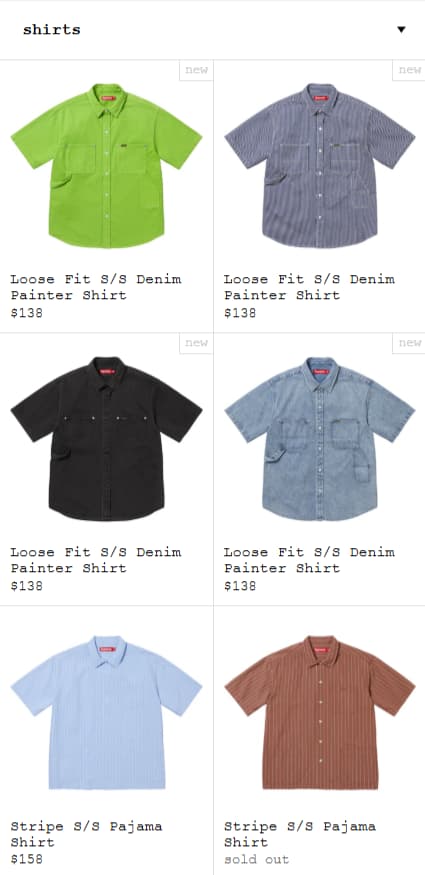Click the sold out label under the brown shirt
Screen dimensions: 425x875
coord(257,859)
